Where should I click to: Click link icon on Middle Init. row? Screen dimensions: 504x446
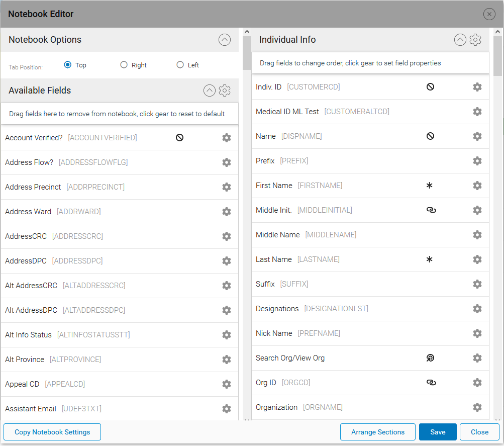[x=431, y=210]
